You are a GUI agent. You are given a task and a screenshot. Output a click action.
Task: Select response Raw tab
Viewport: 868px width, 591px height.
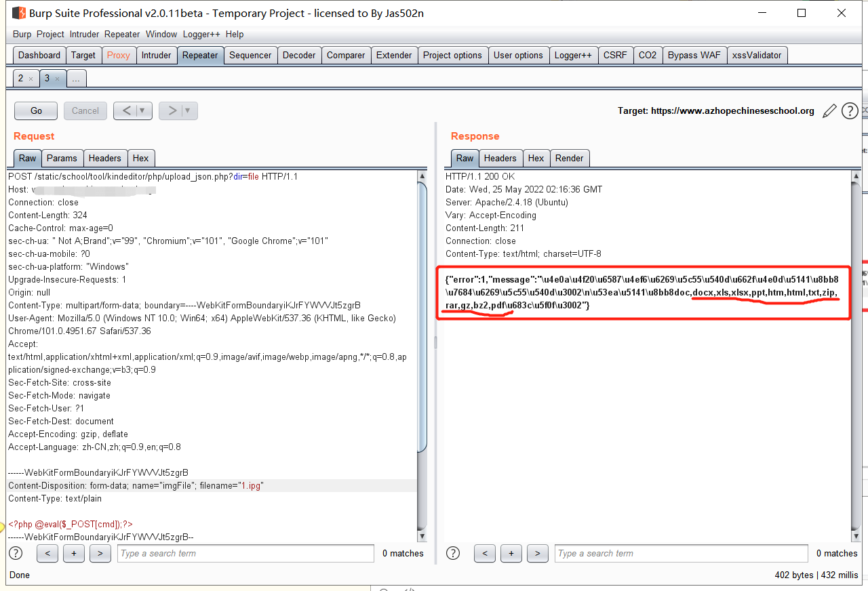(x=465, y=158)
